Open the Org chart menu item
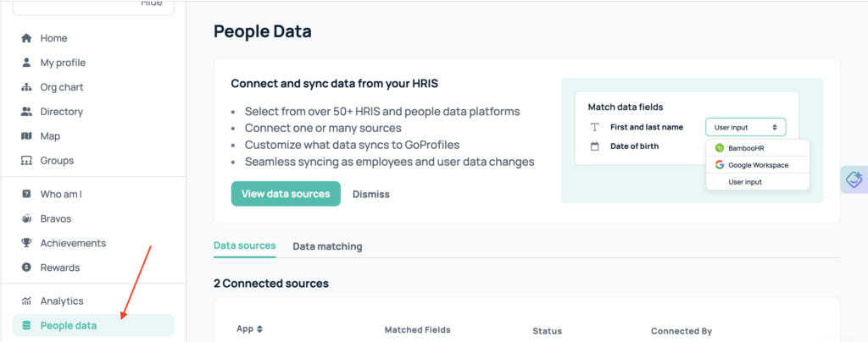This screenshot has height=342, width=868. coord(61,87)
